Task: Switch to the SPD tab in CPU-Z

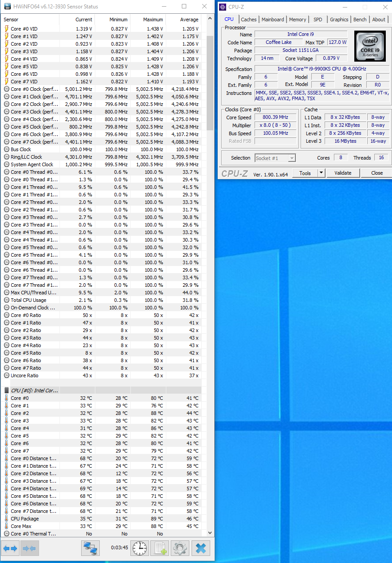Action: tap(318, 20)
